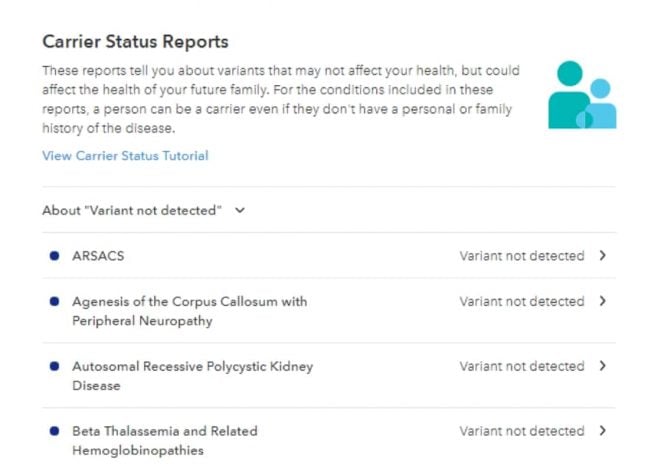Screen dimensions: 648x472
Task: Open the ARSACS report title
Action: point(98,255)
